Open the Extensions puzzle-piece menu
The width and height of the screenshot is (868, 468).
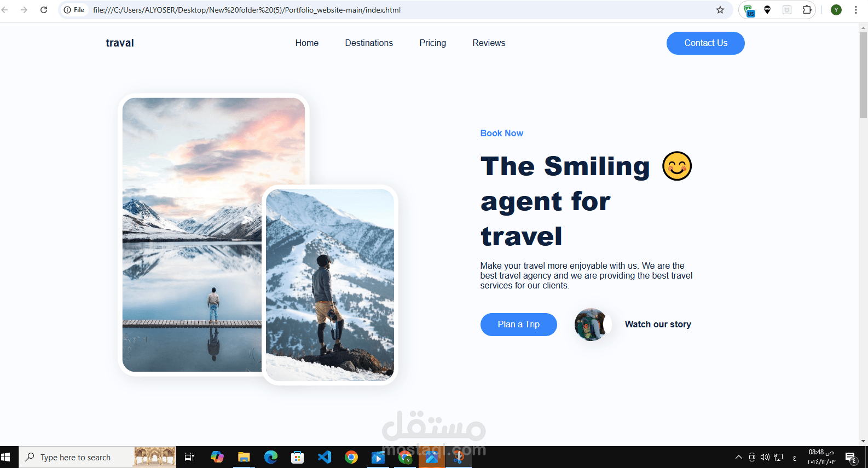pos(807,10)
